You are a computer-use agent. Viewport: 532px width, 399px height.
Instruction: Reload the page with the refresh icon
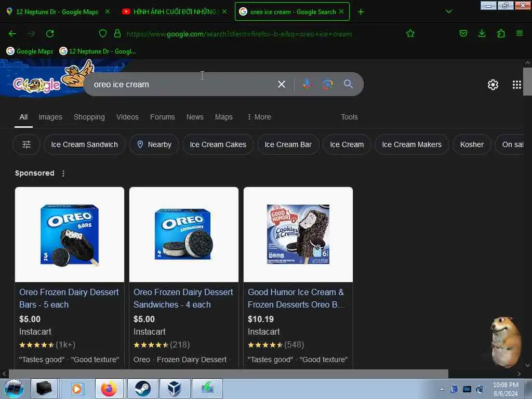50,34
